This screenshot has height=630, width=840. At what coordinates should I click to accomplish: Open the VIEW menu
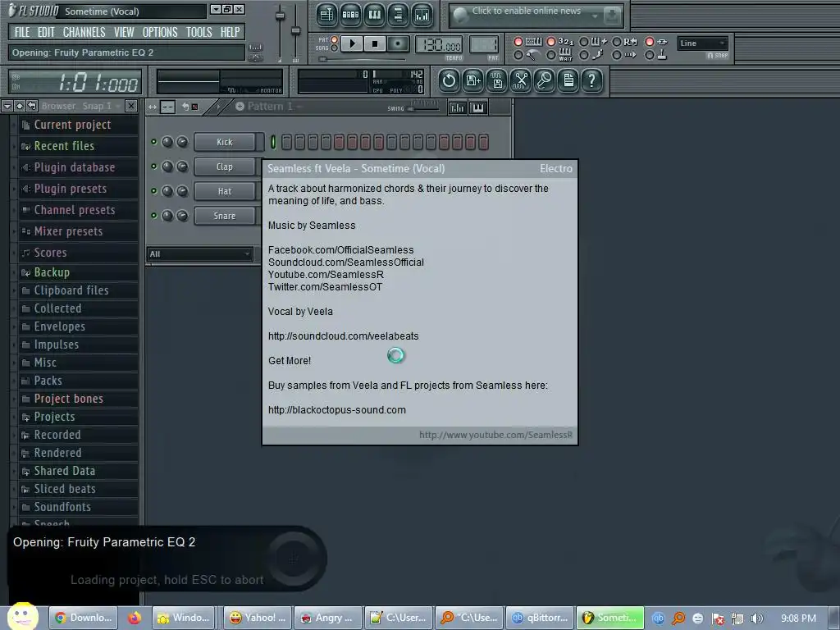coord(124,32)
